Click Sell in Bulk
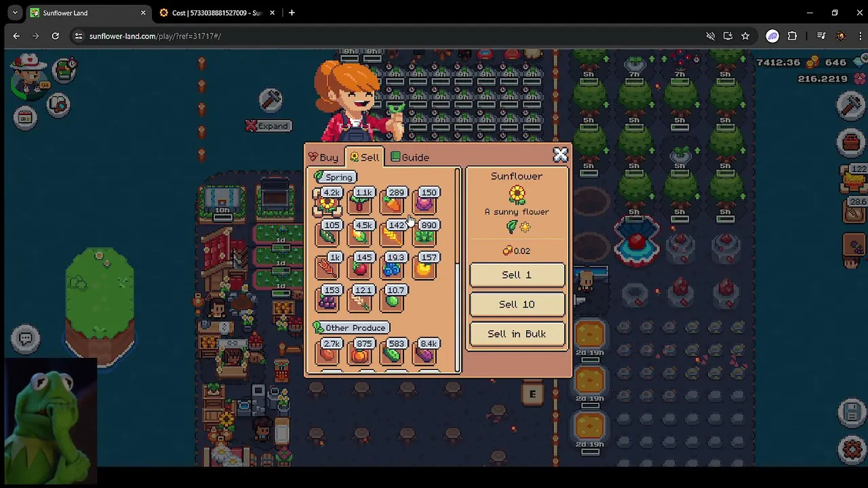 [517, 334]
